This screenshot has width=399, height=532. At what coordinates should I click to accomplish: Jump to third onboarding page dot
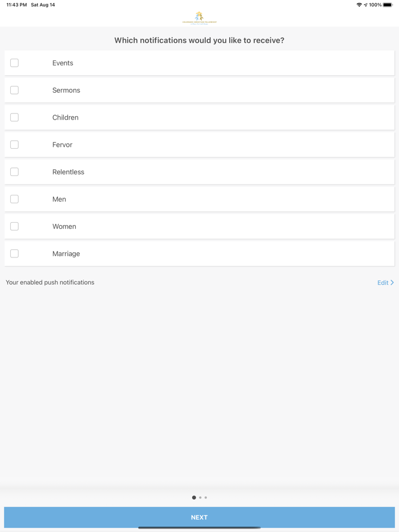pyautogui.click(x=206, y=497)
